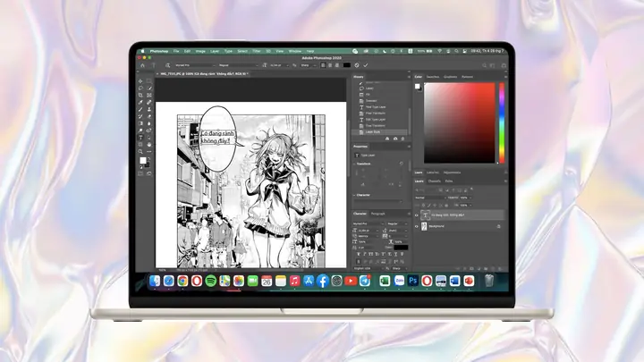Select the Eraser tool

click(148, 116)
